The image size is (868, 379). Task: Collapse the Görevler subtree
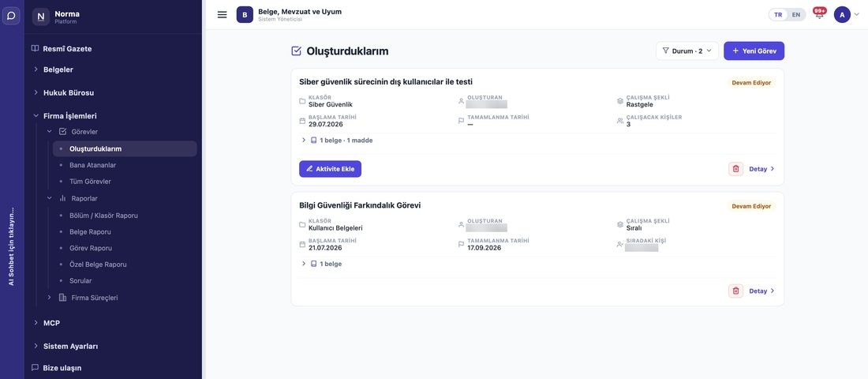pos(49,131)
